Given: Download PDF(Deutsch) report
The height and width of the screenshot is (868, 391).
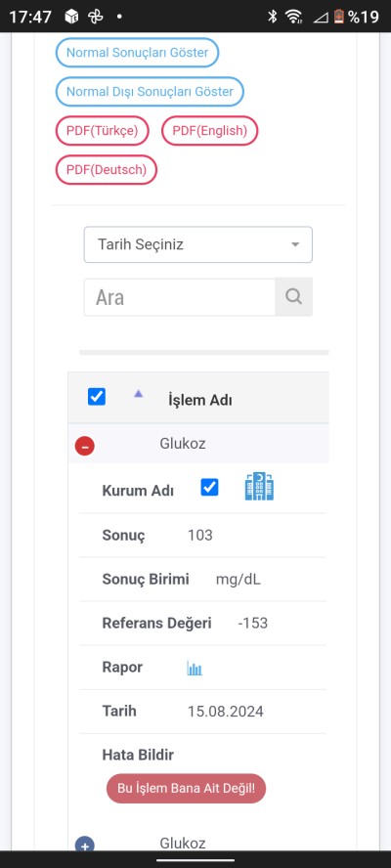Looking at the screenshot, I should coord(107,169).
